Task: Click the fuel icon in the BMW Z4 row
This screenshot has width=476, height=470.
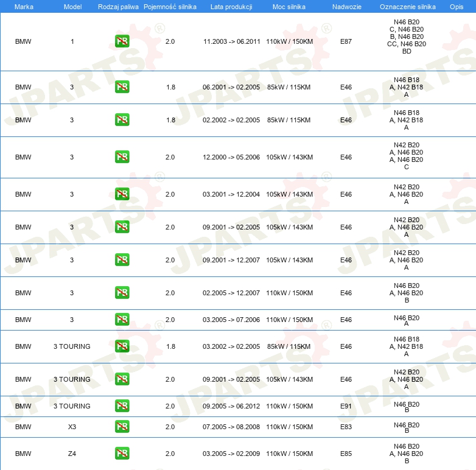Action: [x=122, y=453]
